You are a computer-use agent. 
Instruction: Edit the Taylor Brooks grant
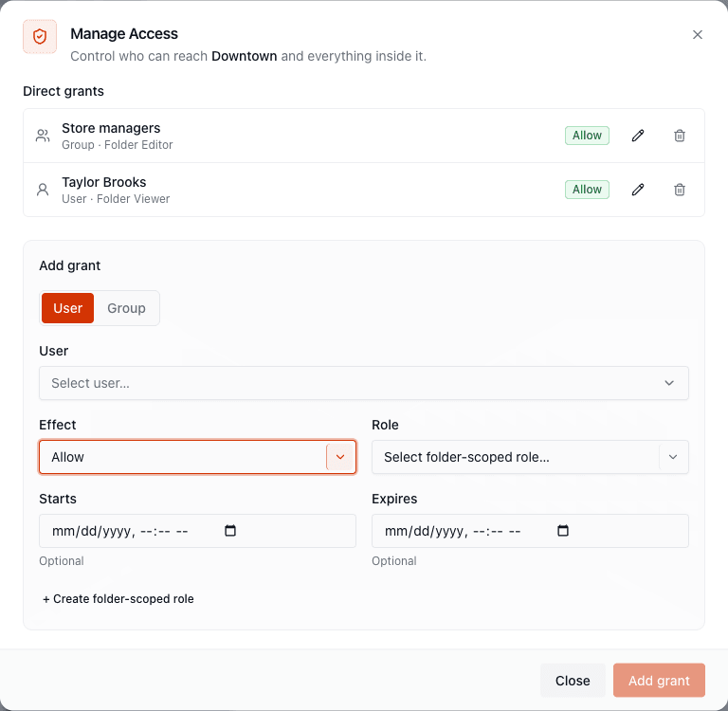(x=638, y=190)
